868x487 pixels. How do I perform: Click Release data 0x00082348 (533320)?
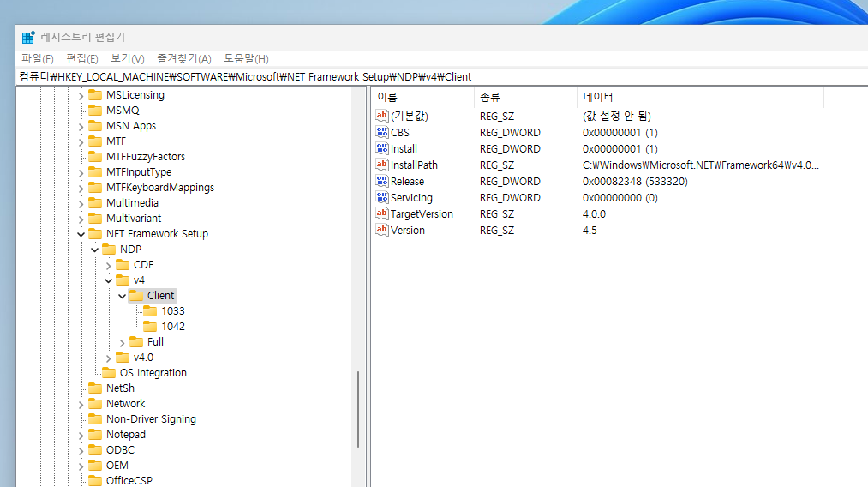click(635, 182)
